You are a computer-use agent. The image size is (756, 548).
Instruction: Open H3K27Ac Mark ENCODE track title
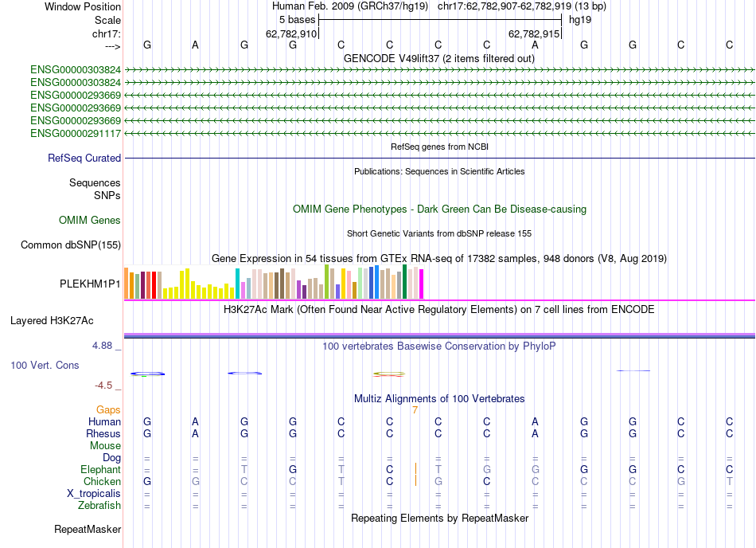439,309
